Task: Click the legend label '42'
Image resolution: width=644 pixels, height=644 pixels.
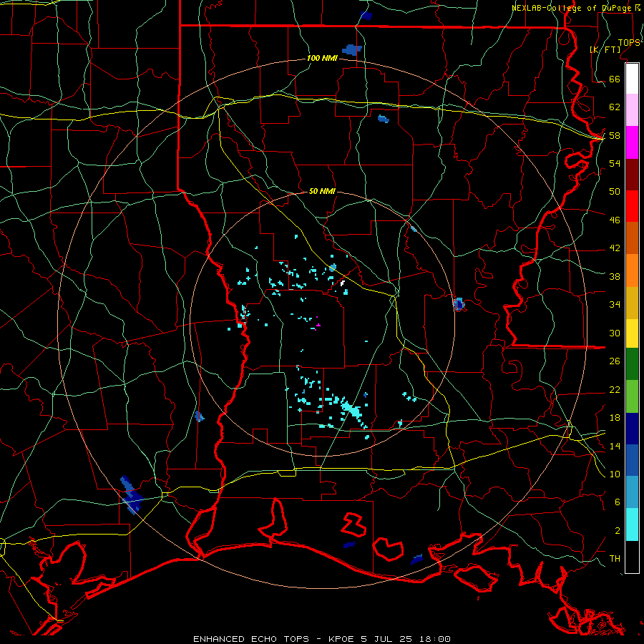Action: click(x=615, y=248)
